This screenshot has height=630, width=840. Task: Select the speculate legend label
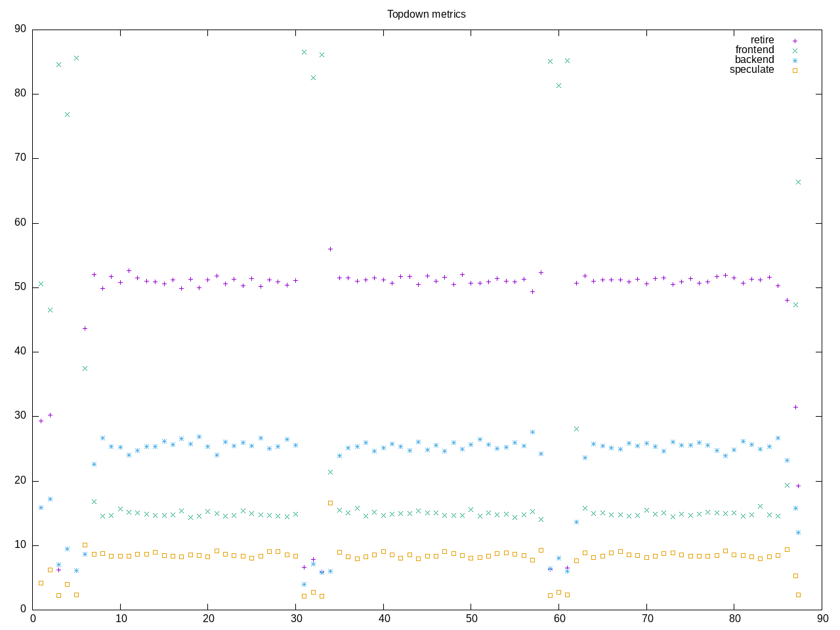pyautogui.click(x=751, y=70)
